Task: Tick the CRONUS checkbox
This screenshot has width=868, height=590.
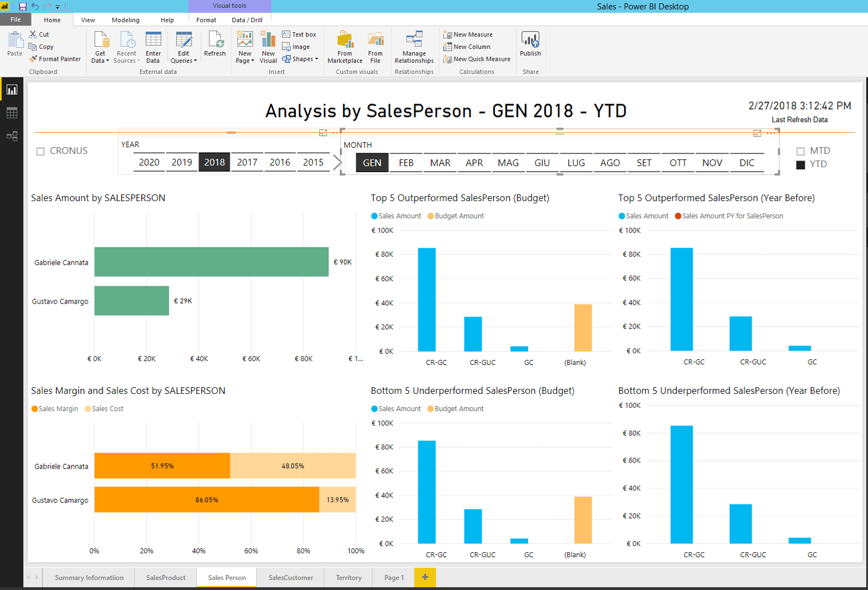Action: pyautogui.click(x=41, y=152)
